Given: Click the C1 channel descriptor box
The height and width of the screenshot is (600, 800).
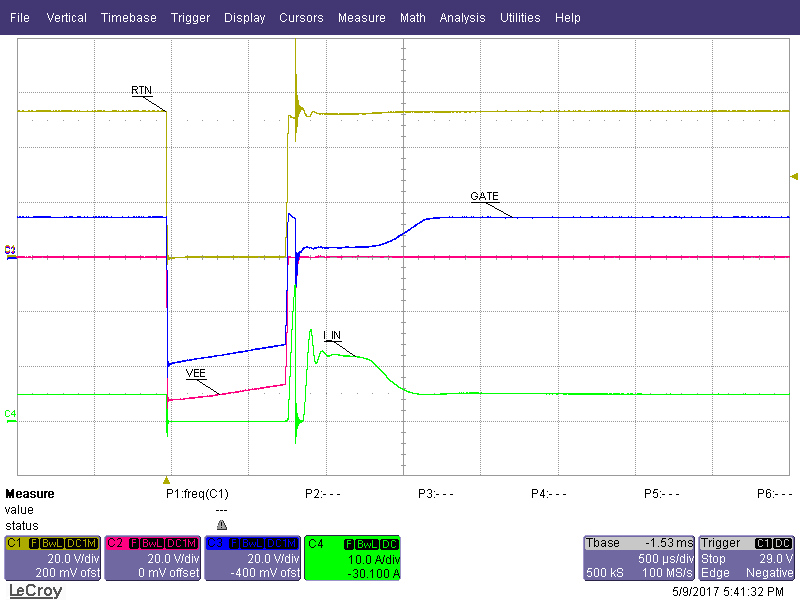Looking at the screenshot, I should [x=52, y=558].
